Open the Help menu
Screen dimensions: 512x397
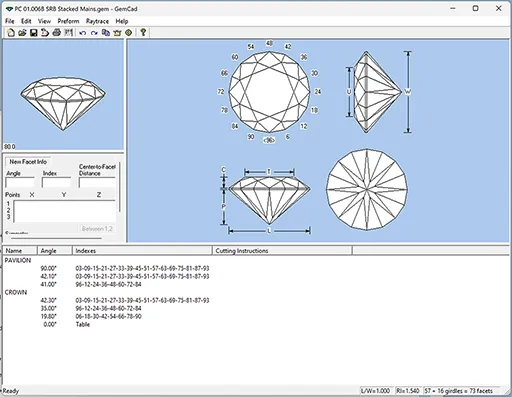tap(122, 21)
